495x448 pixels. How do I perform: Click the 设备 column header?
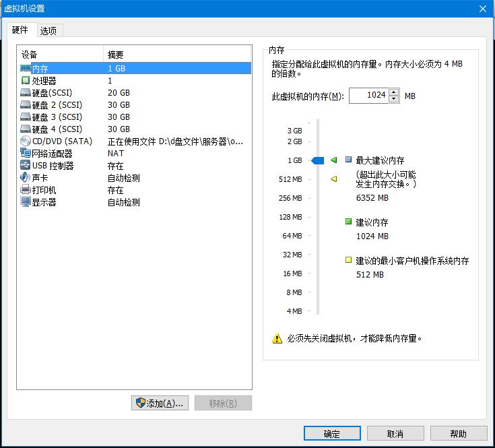[60, 55]
